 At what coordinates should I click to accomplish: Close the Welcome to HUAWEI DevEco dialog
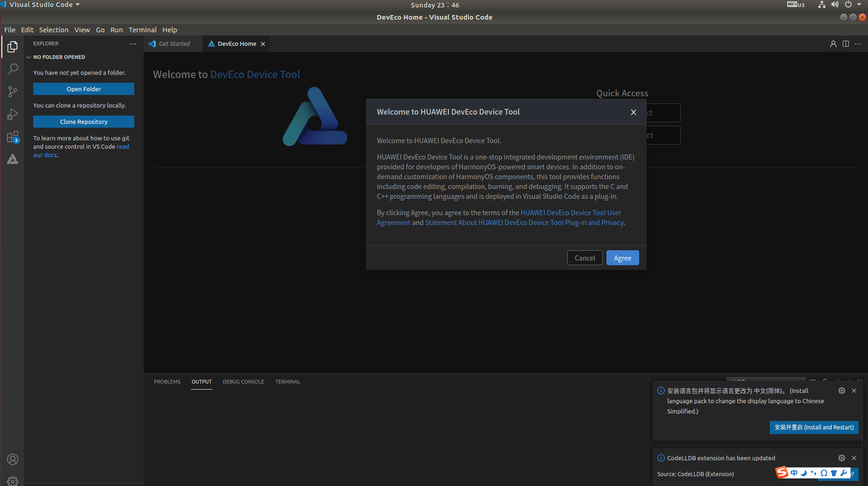(634, 112)
